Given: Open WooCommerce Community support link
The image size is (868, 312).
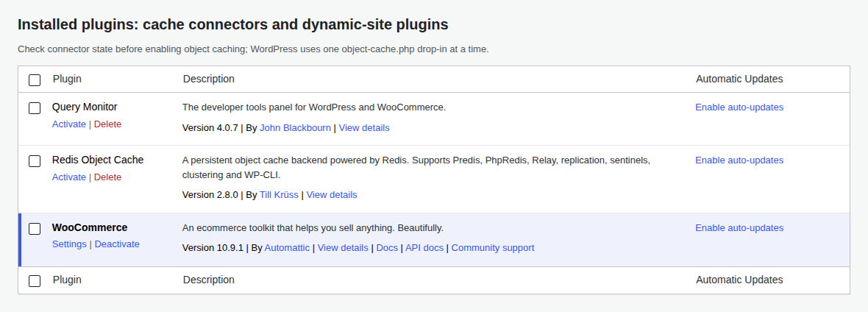Looking at the screenshot, I should tap(493, 248).
